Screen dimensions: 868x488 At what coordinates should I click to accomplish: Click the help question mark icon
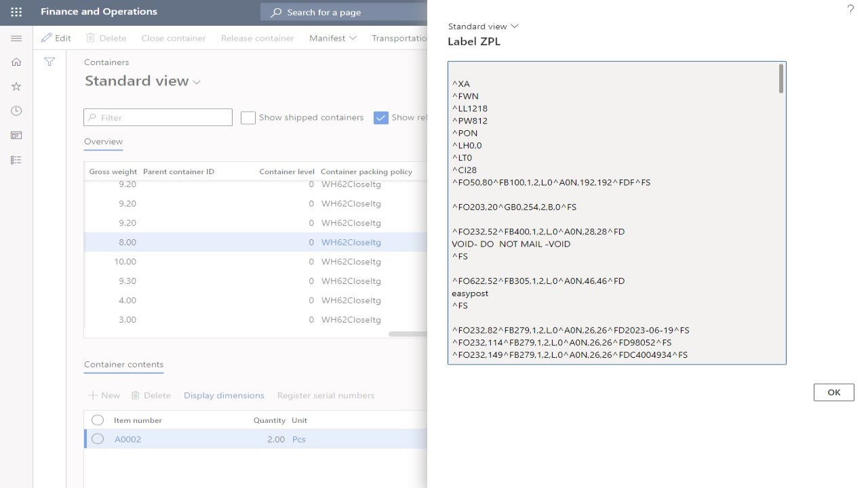tap(850, 9)
